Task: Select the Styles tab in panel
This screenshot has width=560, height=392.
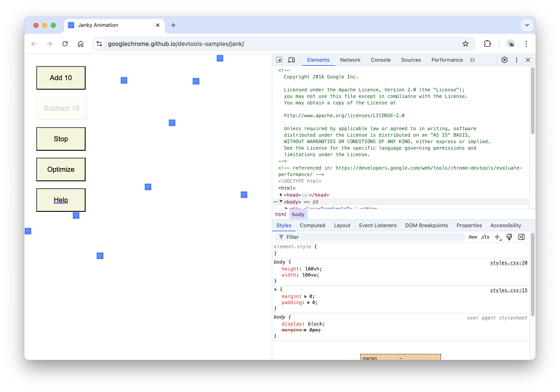Action: coord(283,225)
